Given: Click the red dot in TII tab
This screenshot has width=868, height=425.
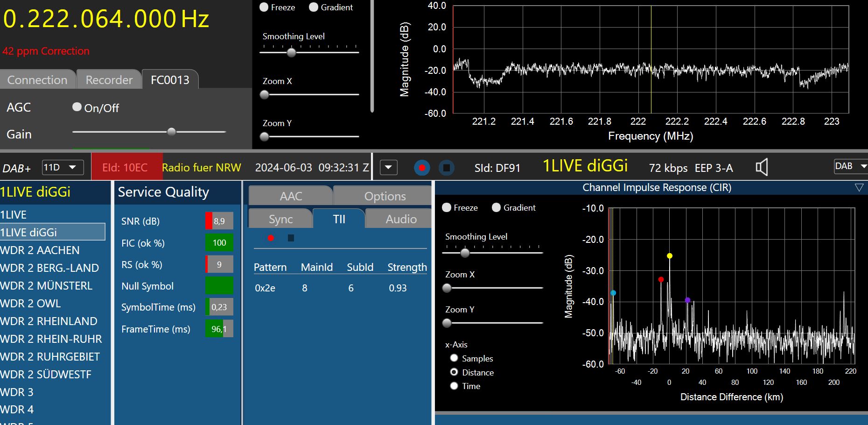Looking at the screenshot, I should (271, 238).
